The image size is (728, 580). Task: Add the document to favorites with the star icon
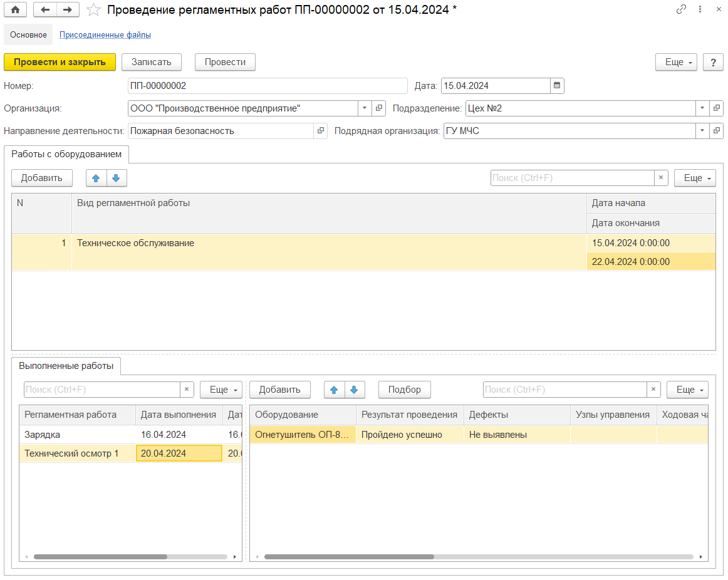tap(93, 9)
